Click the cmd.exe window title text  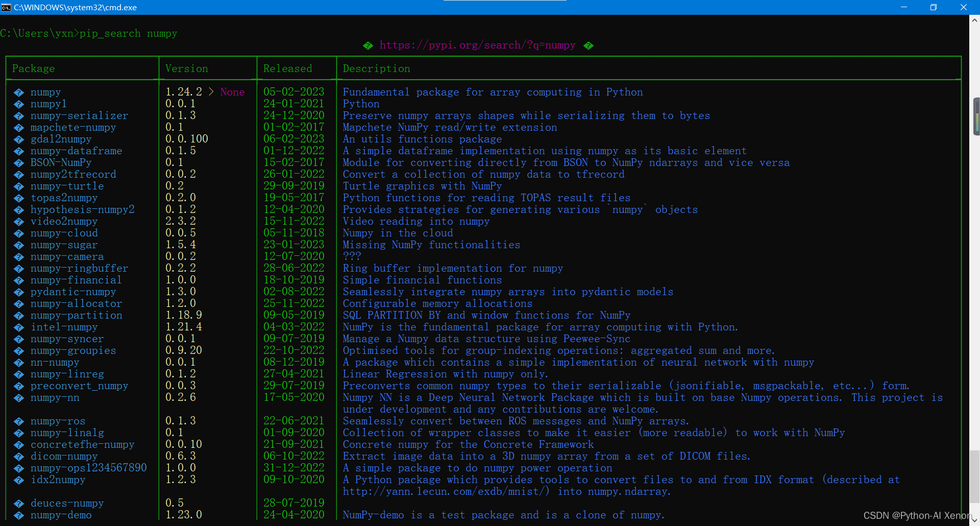pos(75,7)
